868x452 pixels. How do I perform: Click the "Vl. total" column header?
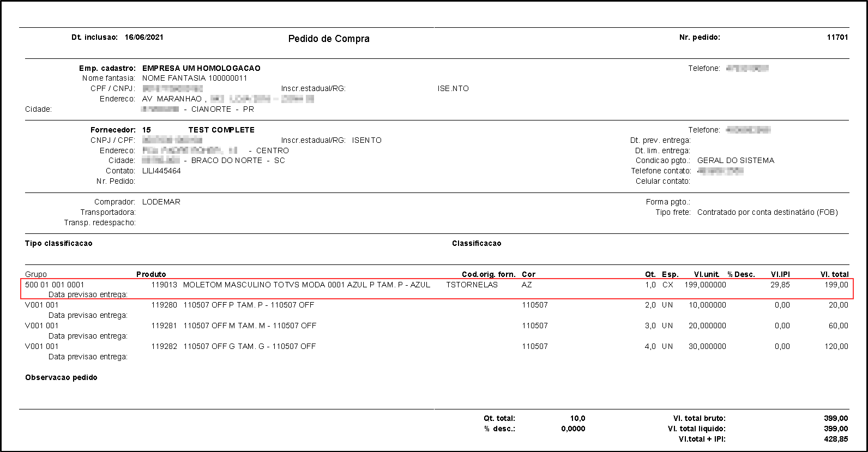tap(834, 274)
